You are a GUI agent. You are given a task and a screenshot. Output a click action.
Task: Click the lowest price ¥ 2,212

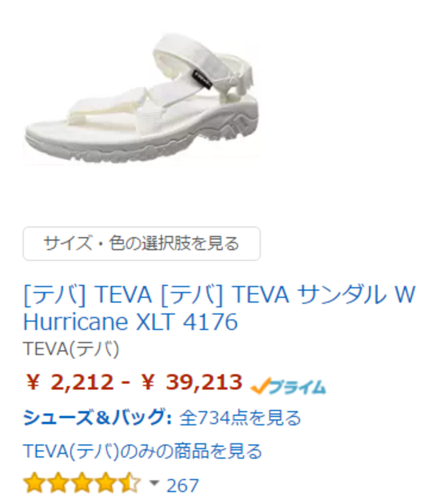pyautogui.click(x=69, y=382)
